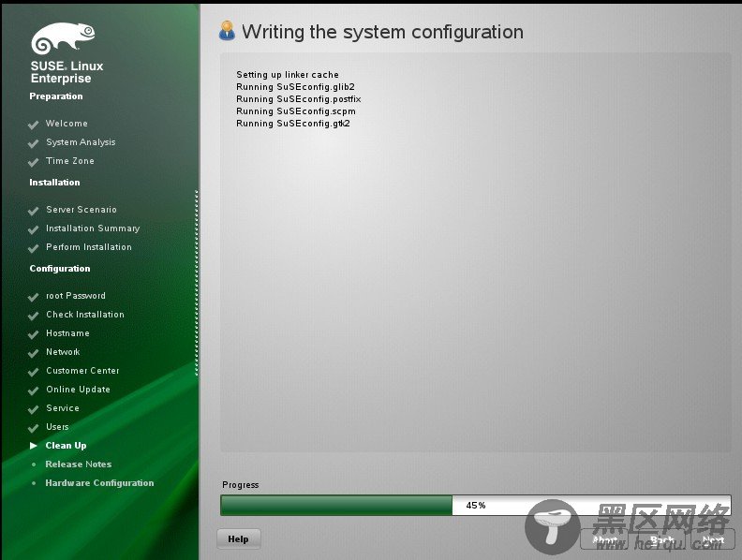Click the dotted sidebar divider handle
The width and height of the screenshot is (742, 560).
(x=197, y=283)
